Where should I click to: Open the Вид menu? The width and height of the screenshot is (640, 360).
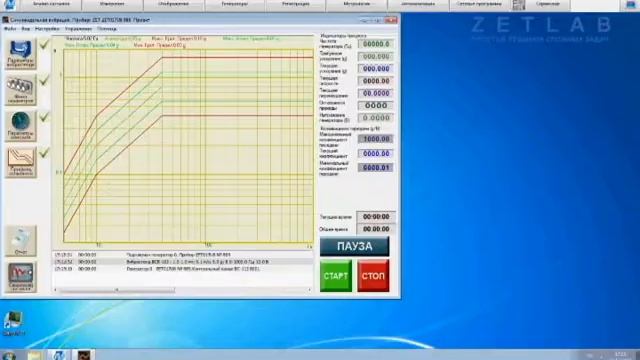(26, 29)
